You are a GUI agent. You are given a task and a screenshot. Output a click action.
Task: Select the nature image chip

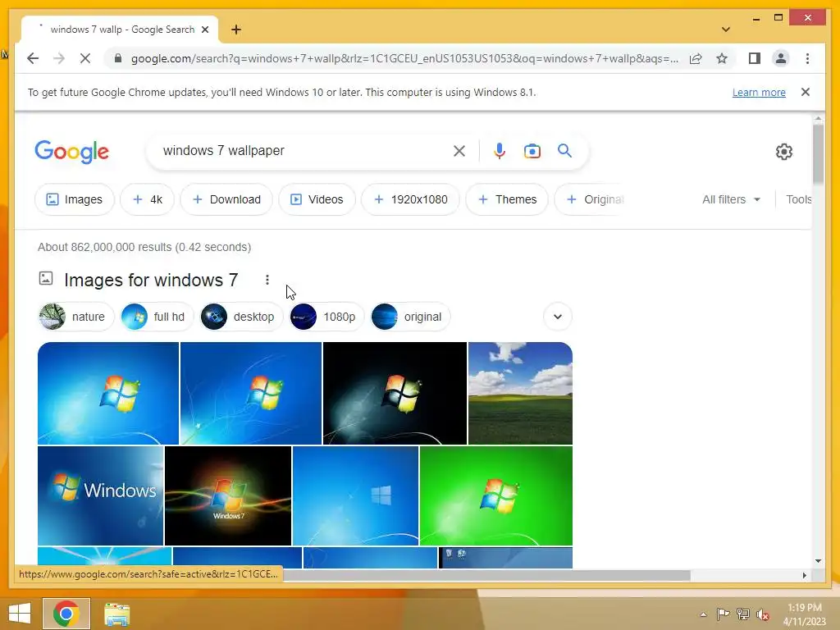[x=76, y=317]
